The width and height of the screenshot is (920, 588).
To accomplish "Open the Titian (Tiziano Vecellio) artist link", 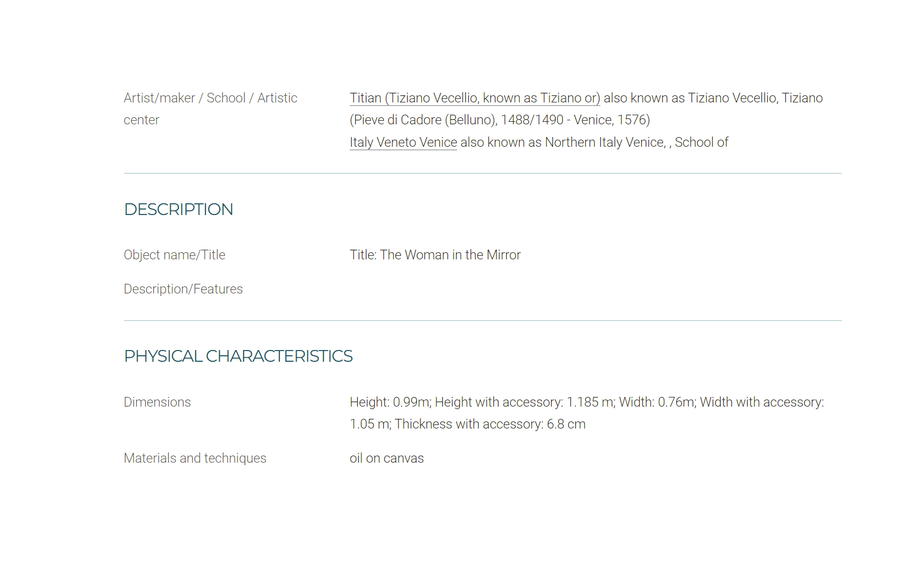I will coord(475,98).
